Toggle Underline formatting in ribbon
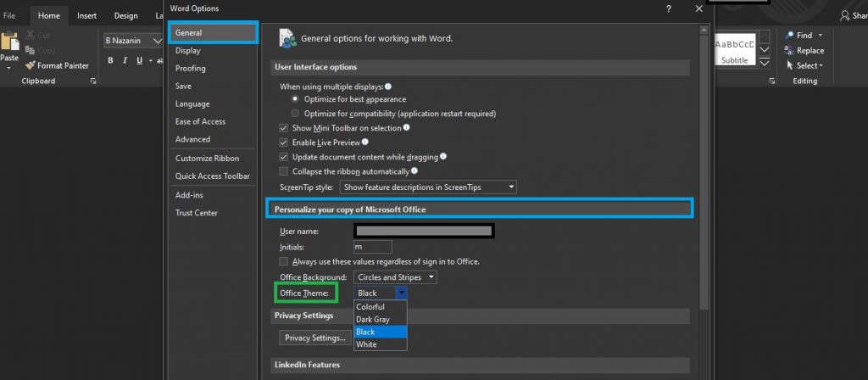This screenshot has height=380, width=868. click(x=139, y=60)
